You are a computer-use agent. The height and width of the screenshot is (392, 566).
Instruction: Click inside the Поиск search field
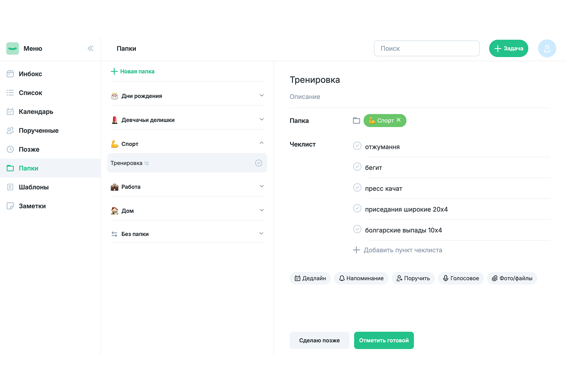click(427, 48)
